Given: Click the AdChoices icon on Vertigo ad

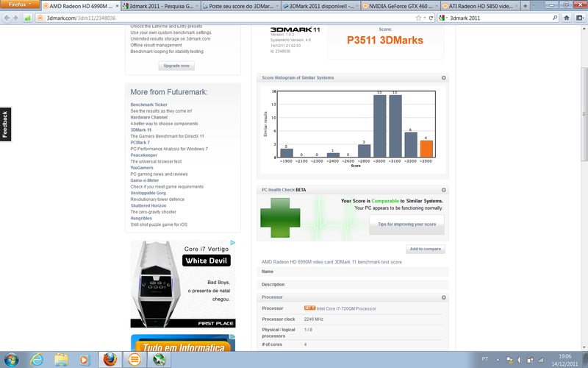Looking at the screenshot, I should point(232,243).
